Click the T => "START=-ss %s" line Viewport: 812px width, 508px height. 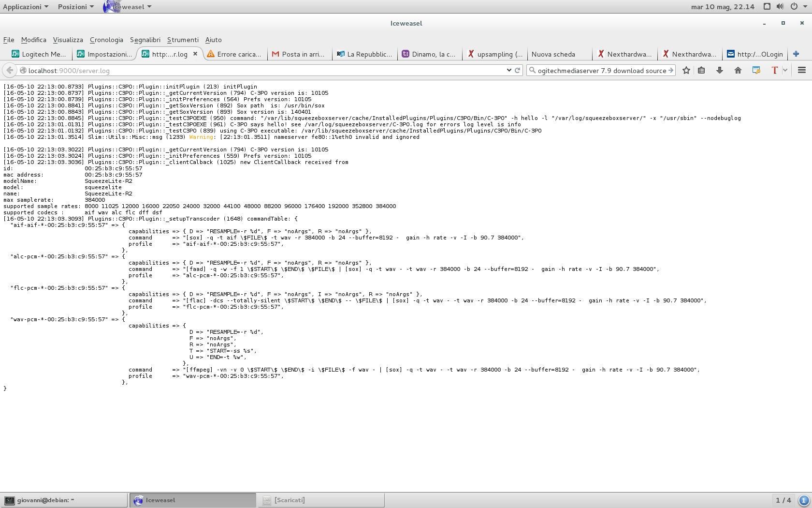(x=223, y=351)
